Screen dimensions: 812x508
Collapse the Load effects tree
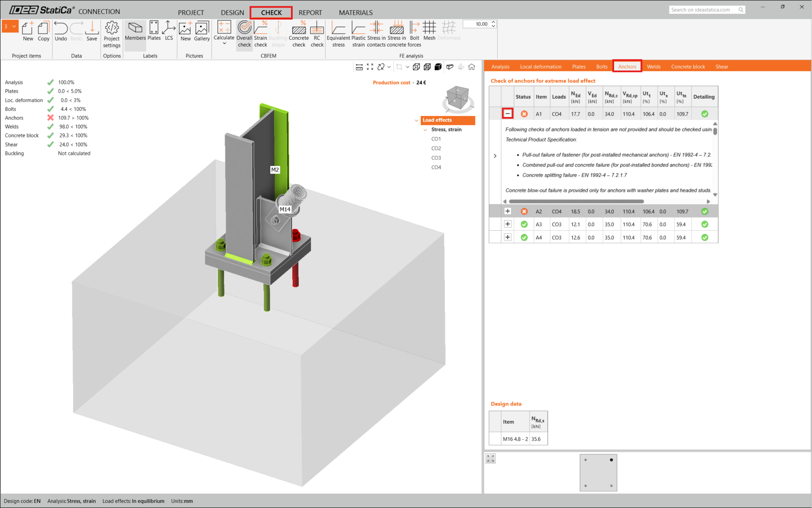417,120
